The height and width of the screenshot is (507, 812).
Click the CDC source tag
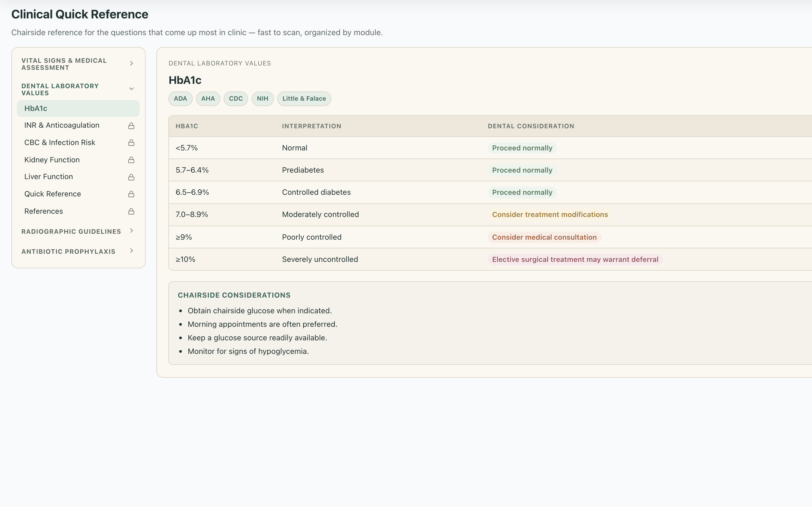click(236, 98)
